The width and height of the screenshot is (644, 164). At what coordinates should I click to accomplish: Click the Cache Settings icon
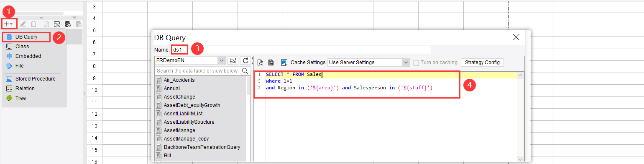[285, 62]
